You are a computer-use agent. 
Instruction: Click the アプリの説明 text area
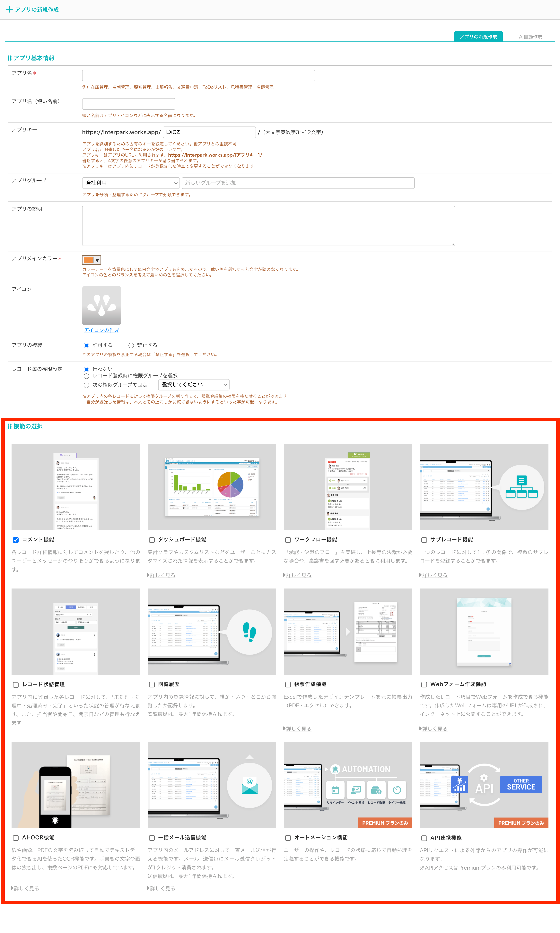(268, 226)
